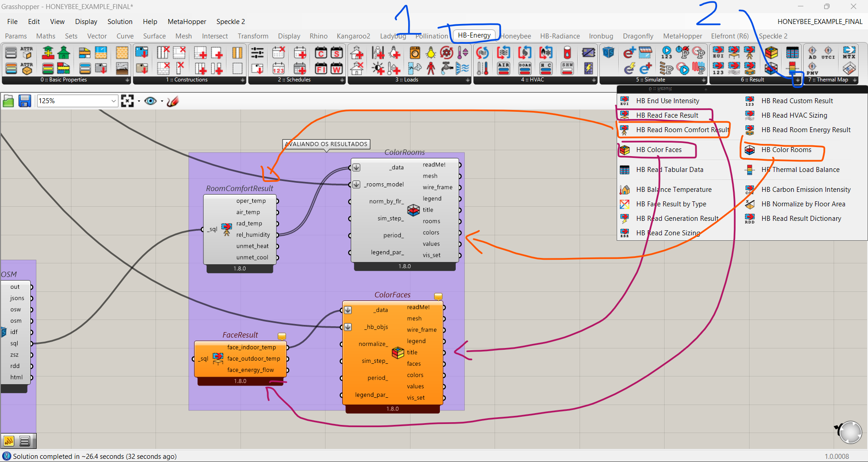Click the AIR HVAC system icon
The height and width of the screenshot is (462, 868).
(503, 68)
